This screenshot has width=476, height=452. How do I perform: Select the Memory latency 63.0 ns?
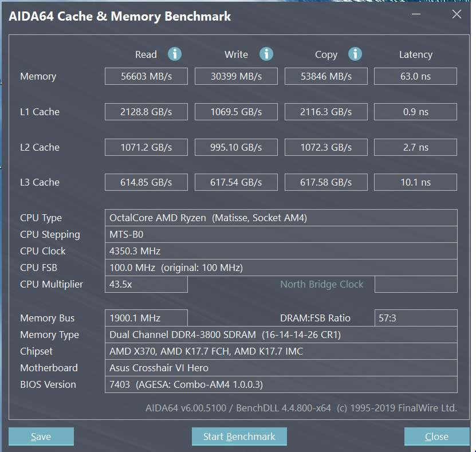point(415,76)
